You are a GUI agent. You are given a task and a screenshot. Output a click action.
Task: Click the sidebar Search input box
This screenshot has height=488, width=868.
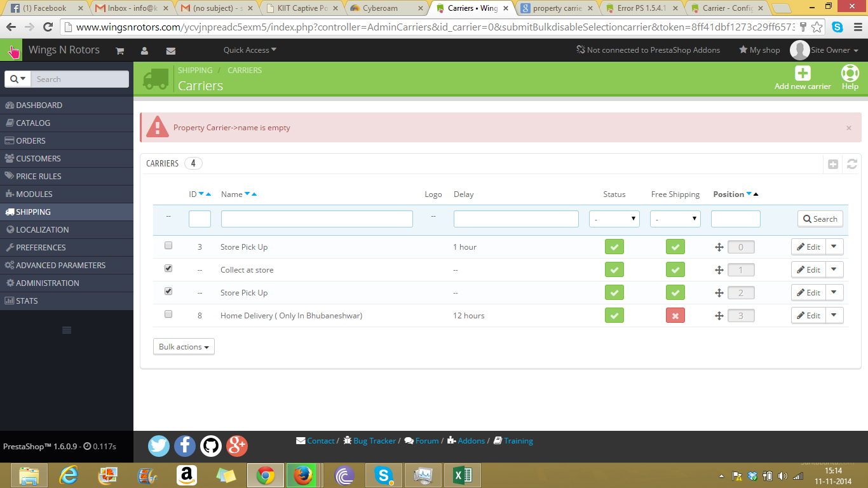pyautogui.click(x=79, y=79)
